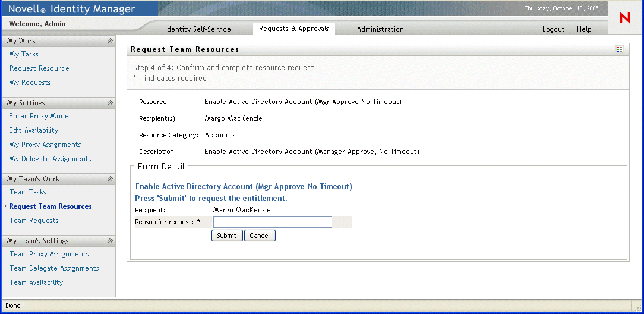Switch to the Identity Self-Service tab
The image size is (644, 314).
198,29
